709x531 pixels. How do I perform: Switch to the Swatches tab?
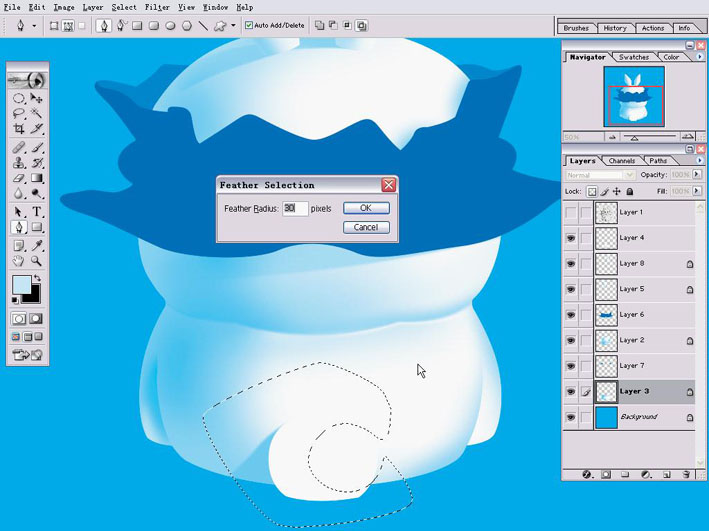pyautogui.click(x=634, y=57)
